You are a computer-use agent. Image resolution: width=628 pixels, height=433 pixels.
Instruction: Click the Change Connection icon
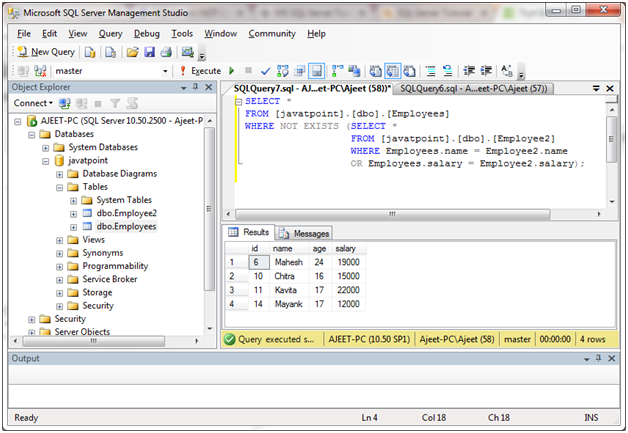(40, 71)
